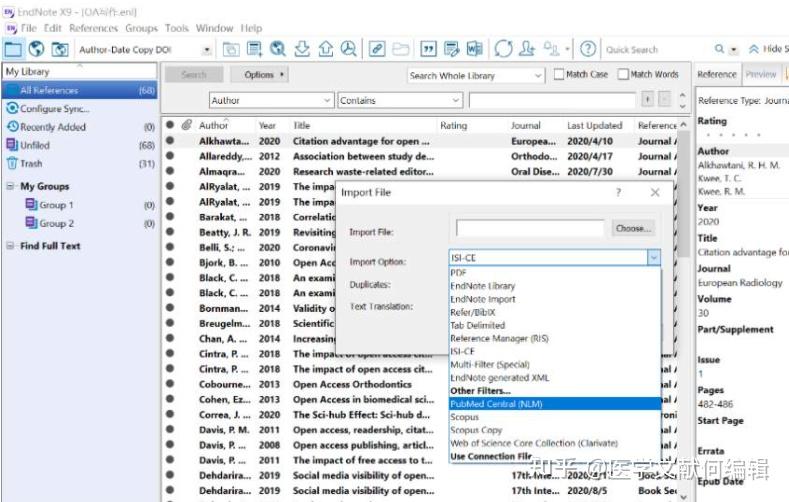Image resolution: width=789 pixels, height=502 pixels.
Task: Click the Quick Search input field
Action: click(657, 49)
